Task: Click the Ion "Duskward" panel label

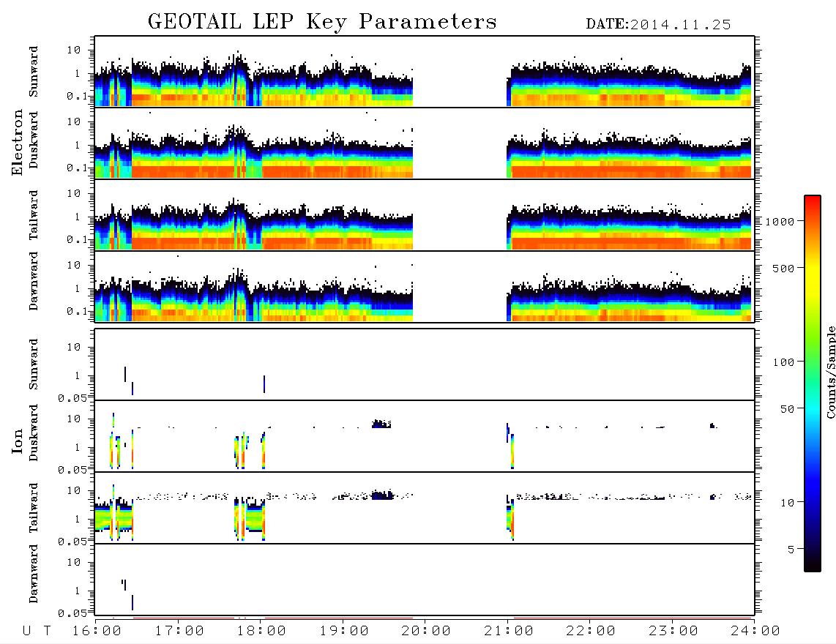Action: coord(34,433)
